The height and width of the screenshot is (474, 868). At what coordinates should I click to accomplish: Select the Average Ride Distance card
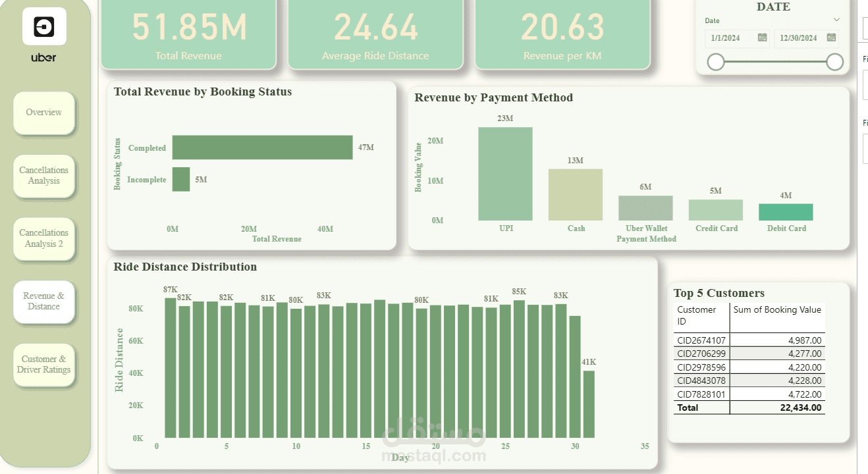375,33
